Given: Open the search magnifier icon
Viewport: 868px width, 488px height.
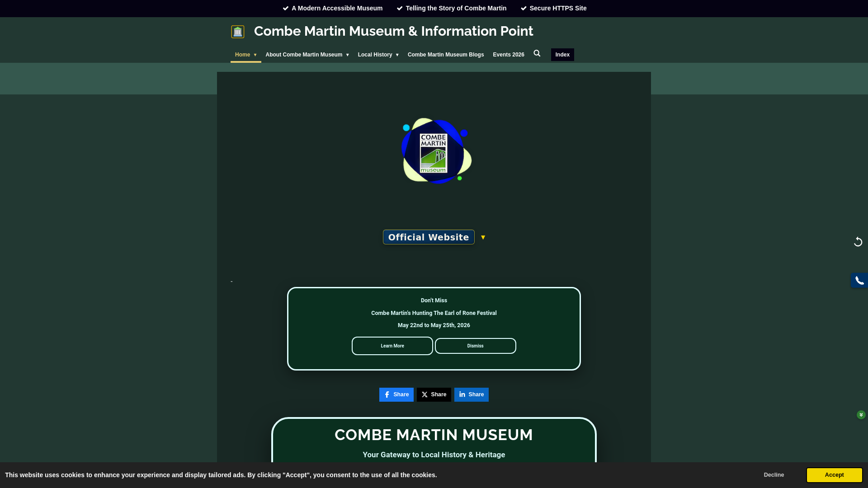Looking at the screenshot, I should (537, 53).
